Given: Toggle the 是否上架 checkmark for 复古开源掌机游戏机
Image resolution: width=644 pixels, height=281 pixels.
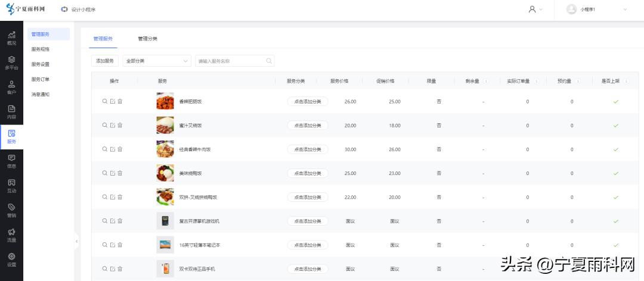Looking at the screenshot, I should 615,221.
